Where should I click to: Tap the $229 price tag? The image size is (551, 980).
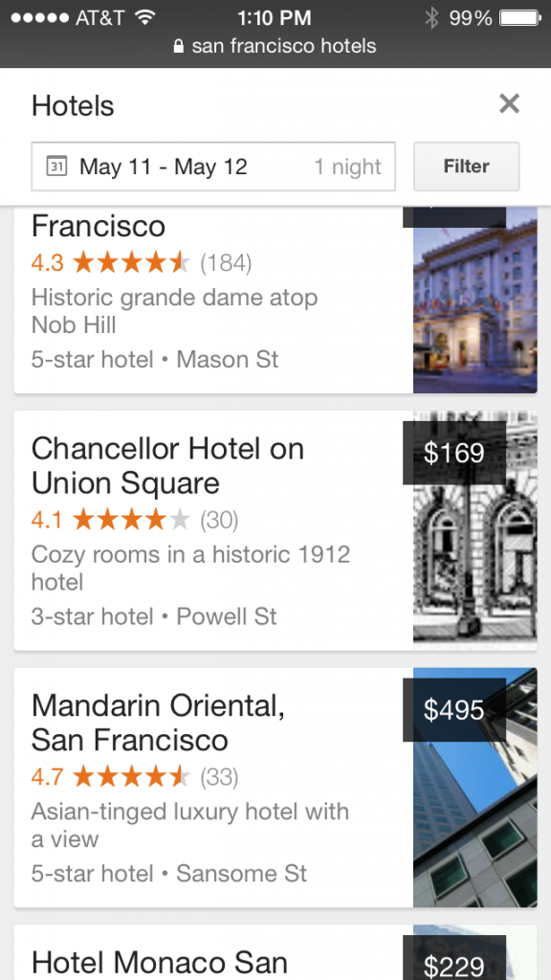(454, 959)
